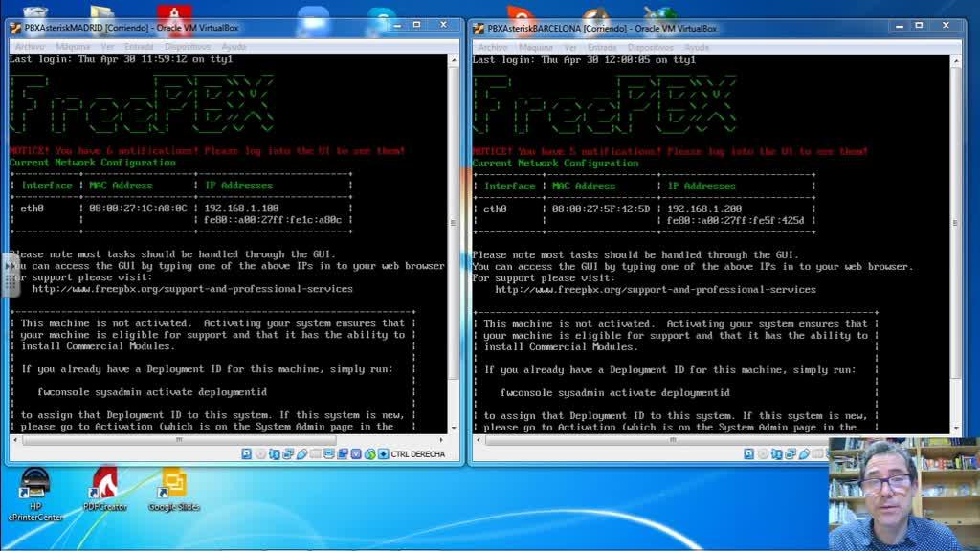Image resolution: width=980 pixels, height=551 pixels.
Task: Click MAC '08:00:27:5F:42:5D' in BARCELONA console
Action: (x=601, y=209)
